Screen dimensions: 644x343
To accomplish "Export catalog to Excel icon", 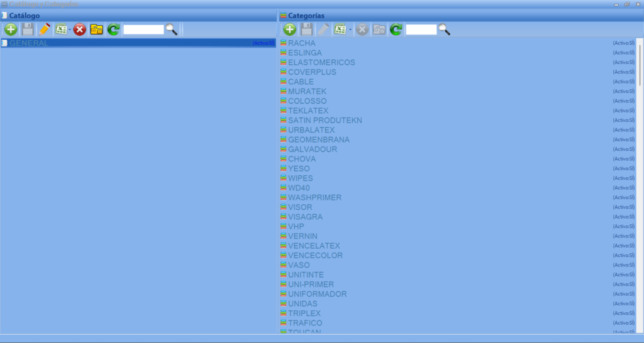I will pos(61,30).
